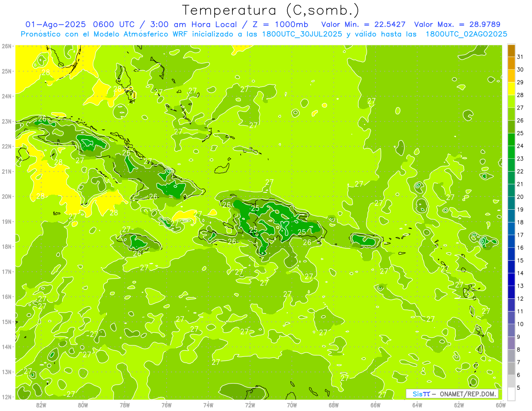Select the 24–25 green swatch in color scale

click(512, 140)
